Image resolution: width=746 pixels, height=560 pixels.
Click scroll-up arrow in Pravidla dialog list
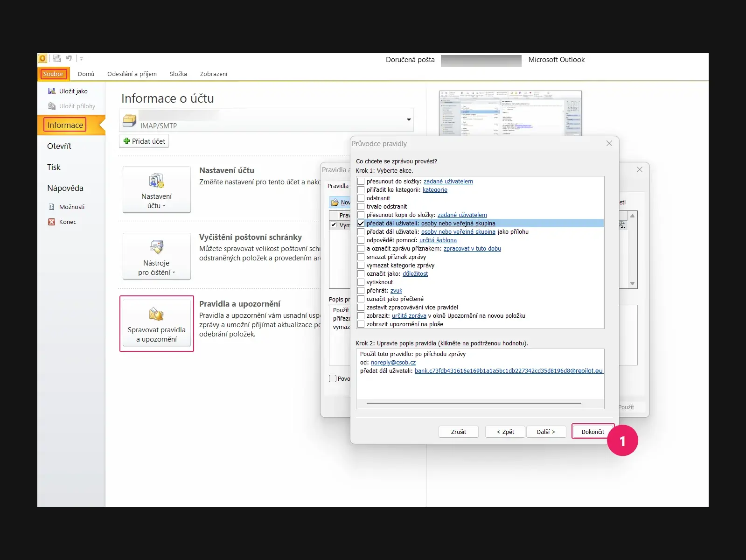pyautogui.click(x=632, y=216)
